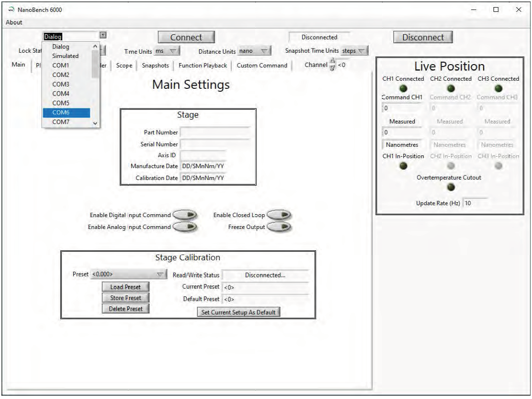Open the Time Units ms dropdown
532x399 pixels.
click(167, 51)
